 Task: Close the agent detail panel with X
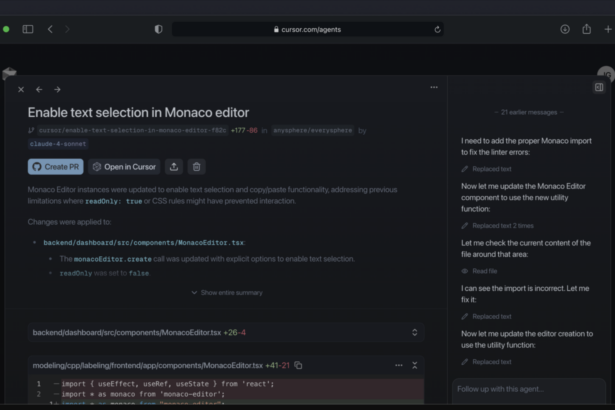(x=21, y=89)
